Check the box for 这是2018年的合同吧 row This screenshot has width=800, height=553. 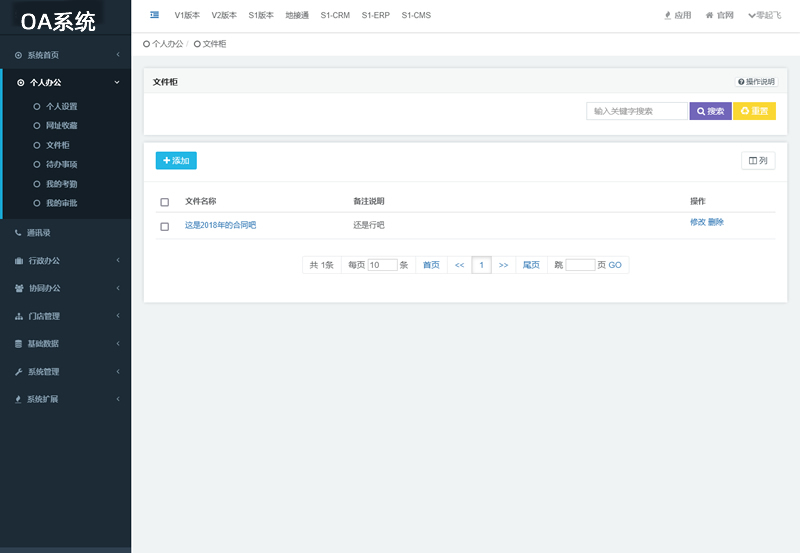tap(164, 226)
